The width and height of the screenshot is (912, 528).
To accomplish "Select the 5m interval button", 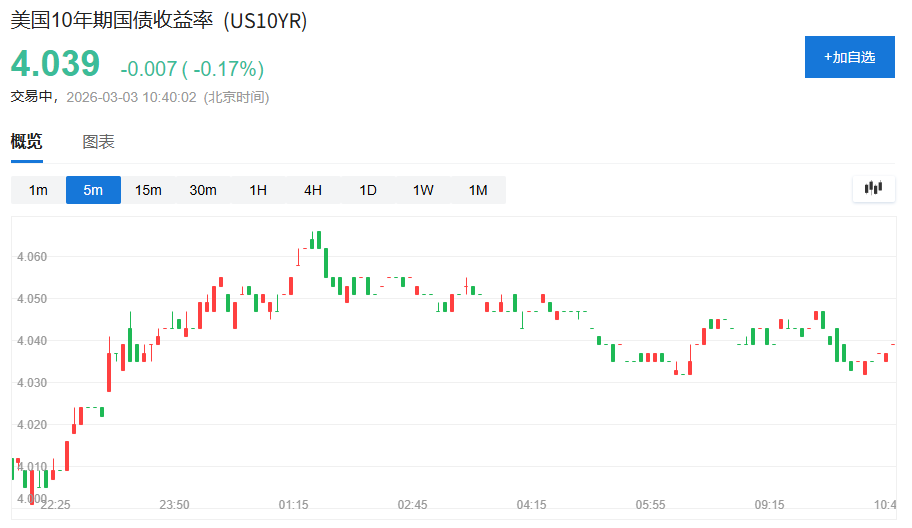I will [x=93, y=190].
